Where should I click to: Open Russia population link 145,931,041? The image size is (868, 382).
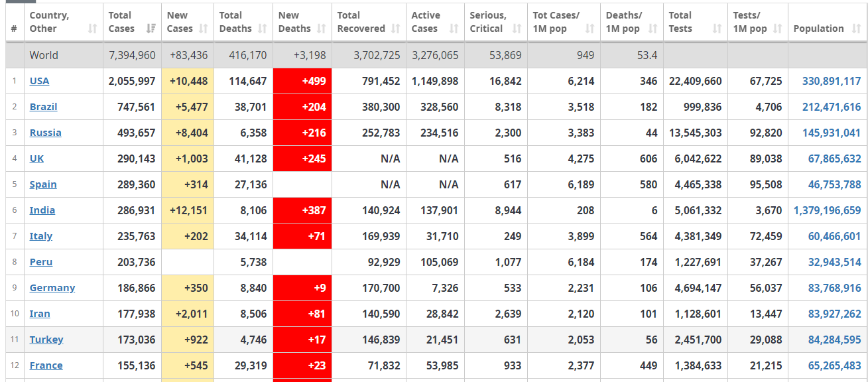[832, 133]
